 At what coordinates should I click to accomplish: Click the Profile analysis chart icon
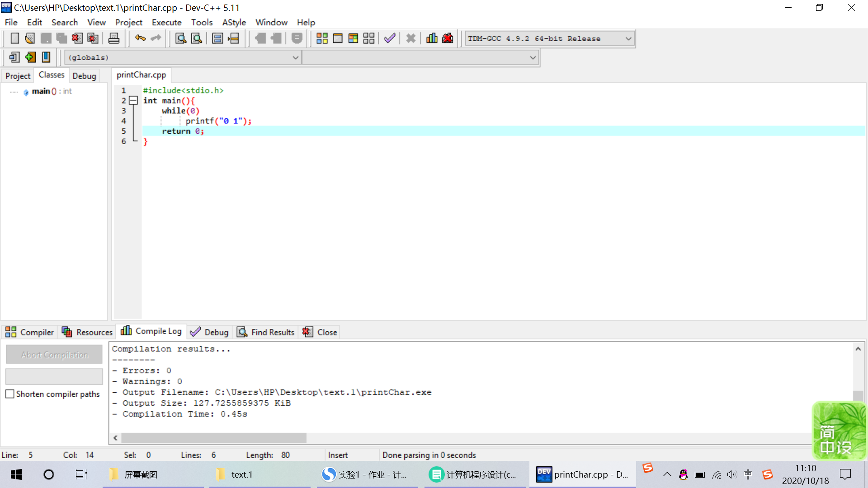click(x=432, y=38)
